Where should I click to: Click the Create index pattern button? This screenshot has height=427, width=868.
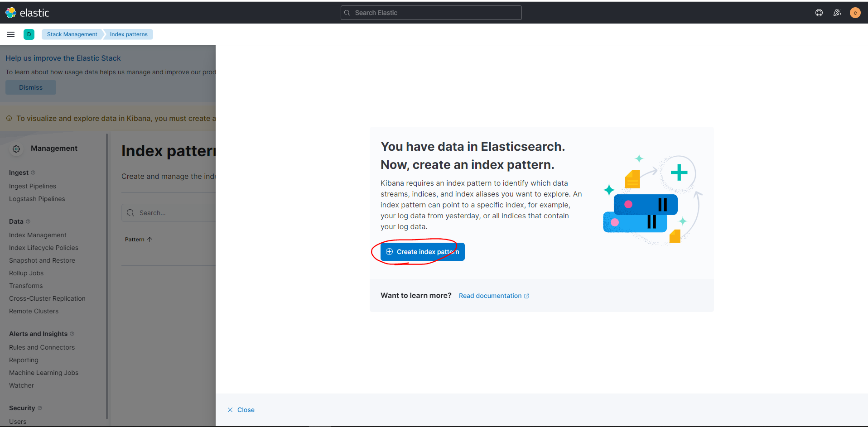click(423, 252)
